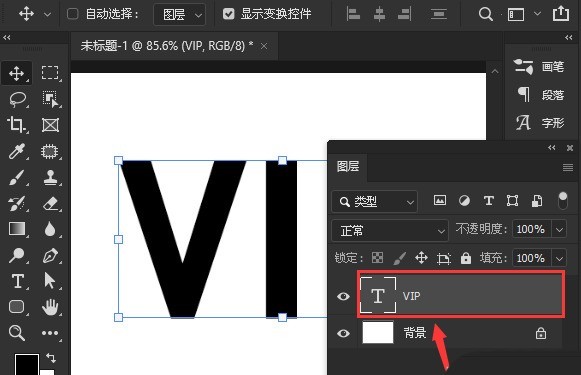This screenshot has width=581, height=375.
Task: Select the Hand tool
Action: 50,307
